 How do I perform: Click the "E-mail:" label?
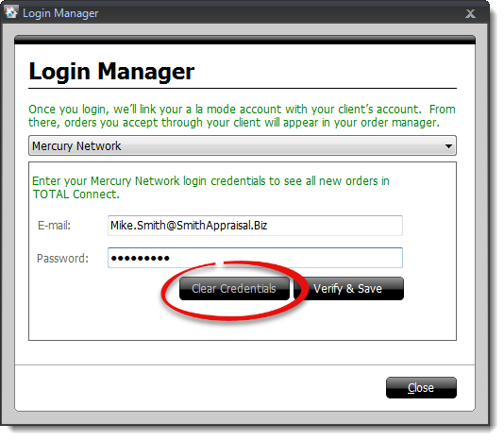(x=54, y=226)
